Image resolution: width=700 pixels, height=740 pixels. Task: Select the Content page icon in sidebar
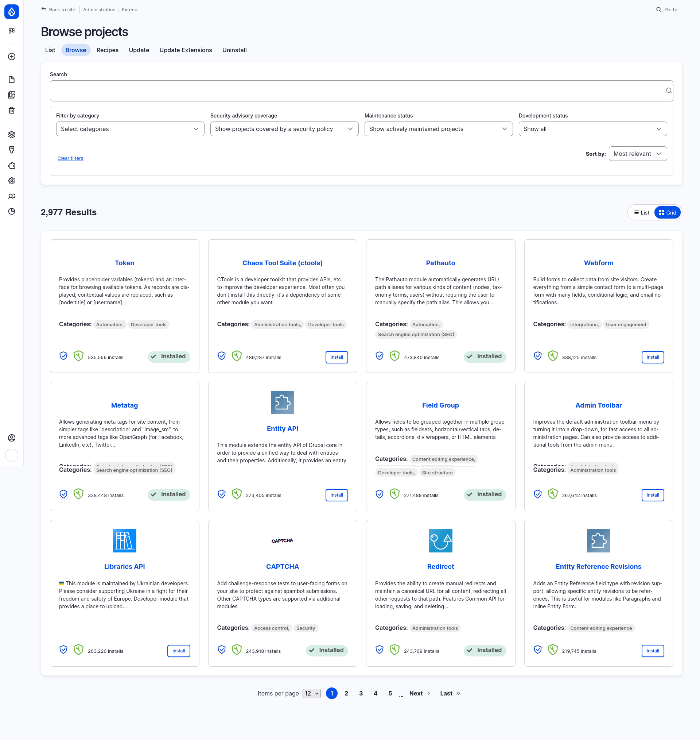[x=12, y=80]
